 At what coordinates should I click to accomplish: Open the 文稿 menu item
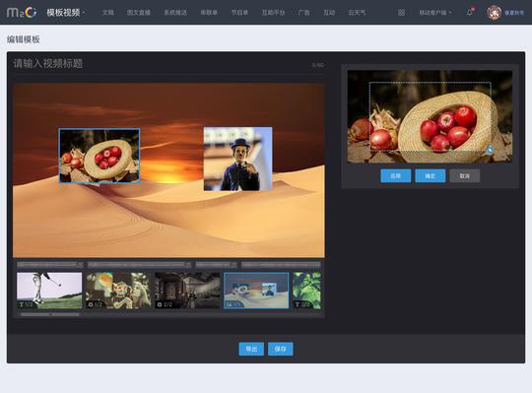pos(108,13)
